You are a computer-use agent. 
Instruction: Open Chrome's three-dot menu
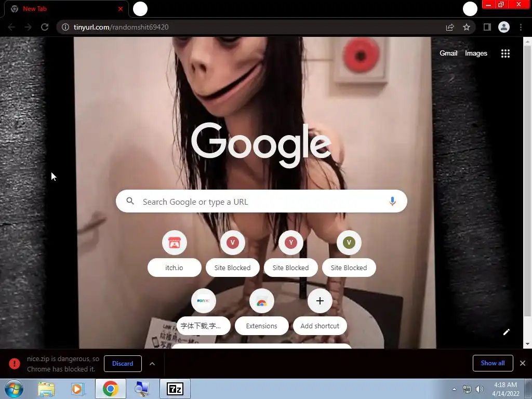click(521, 27)
